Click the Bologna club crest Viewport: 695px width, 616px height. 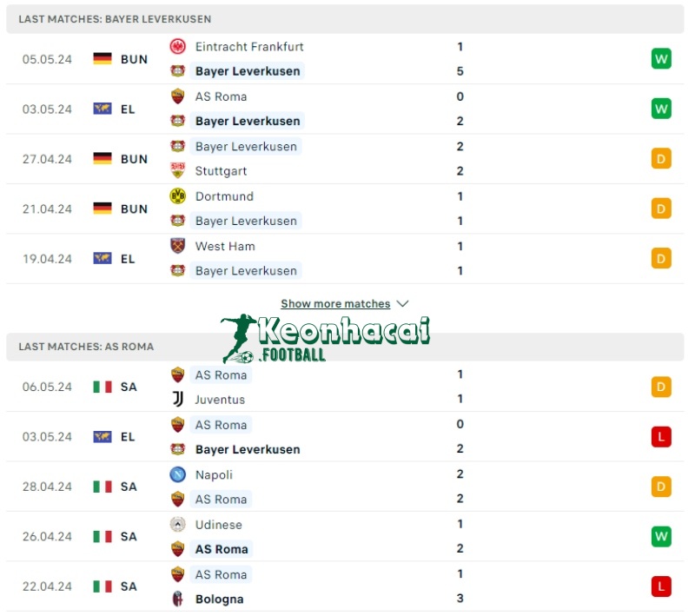coord(177,599)
